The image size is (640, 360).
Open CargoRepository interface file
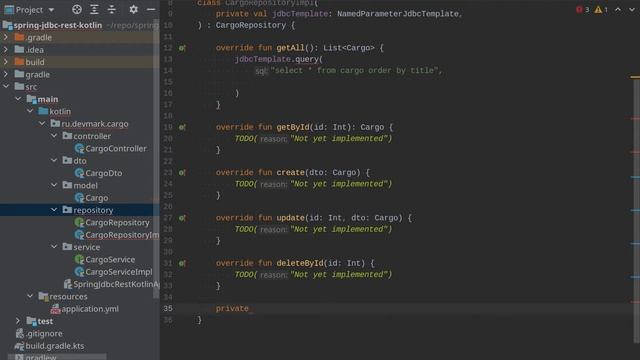117,222
